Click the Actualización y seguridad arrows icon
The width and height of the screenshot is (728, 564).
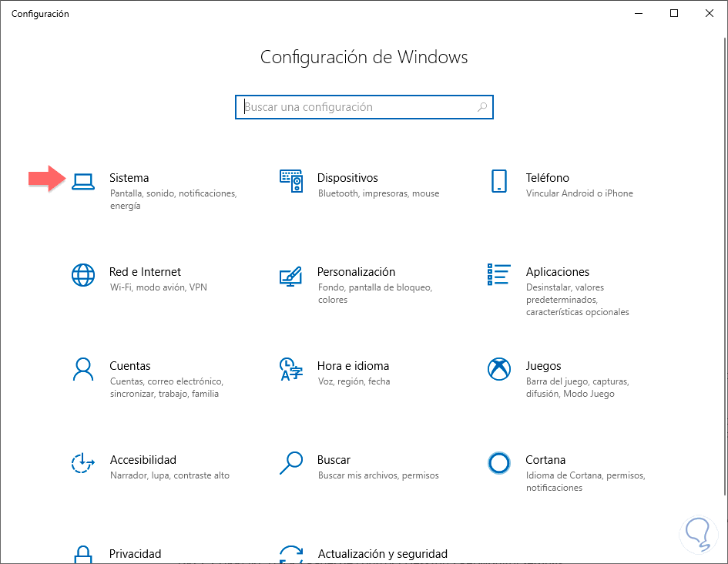291,554
